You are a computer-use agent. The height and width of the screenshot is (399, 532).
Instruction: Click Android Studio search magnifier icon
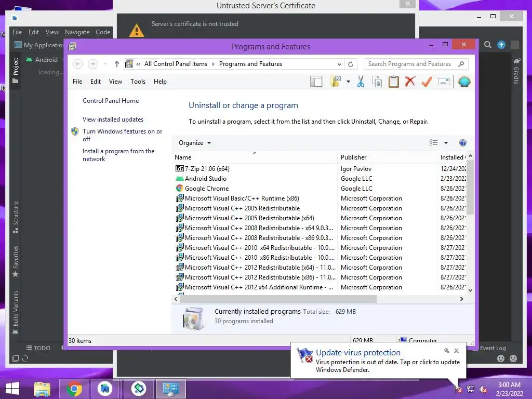(x=487, y=45)
